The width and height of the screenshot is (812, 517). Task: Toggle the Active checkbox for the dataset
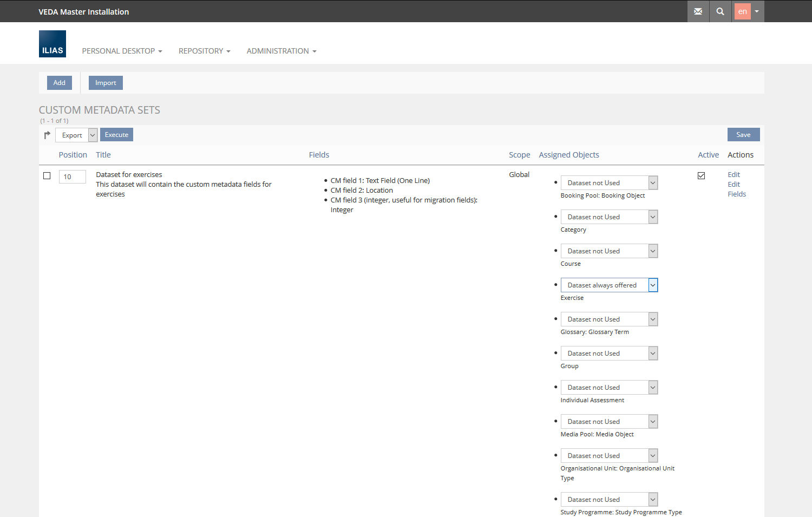701,176
